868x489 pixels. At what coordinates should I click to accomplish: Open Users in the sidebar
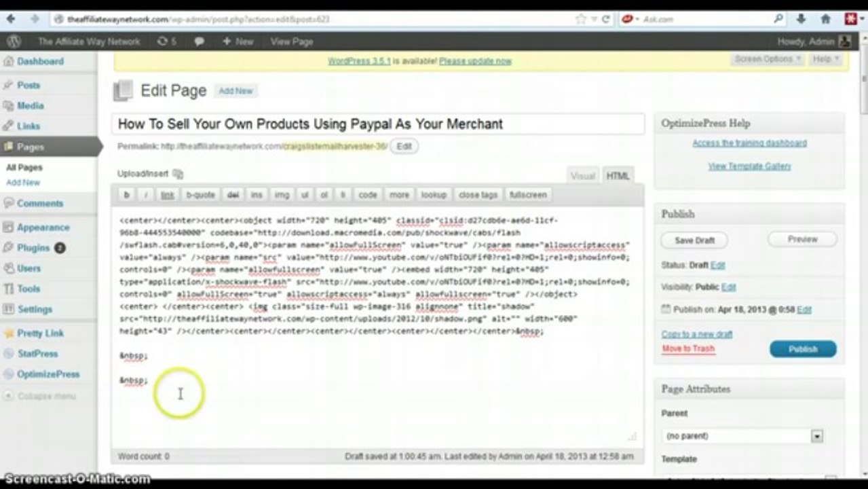[29, 268]
